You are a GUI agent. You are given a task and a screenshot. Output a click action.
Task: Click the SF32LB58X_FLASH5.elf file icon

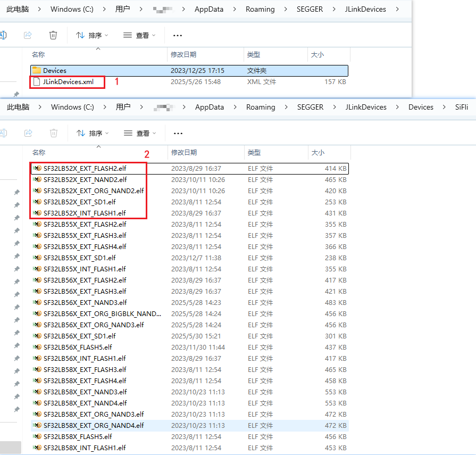tap(37, 436)
